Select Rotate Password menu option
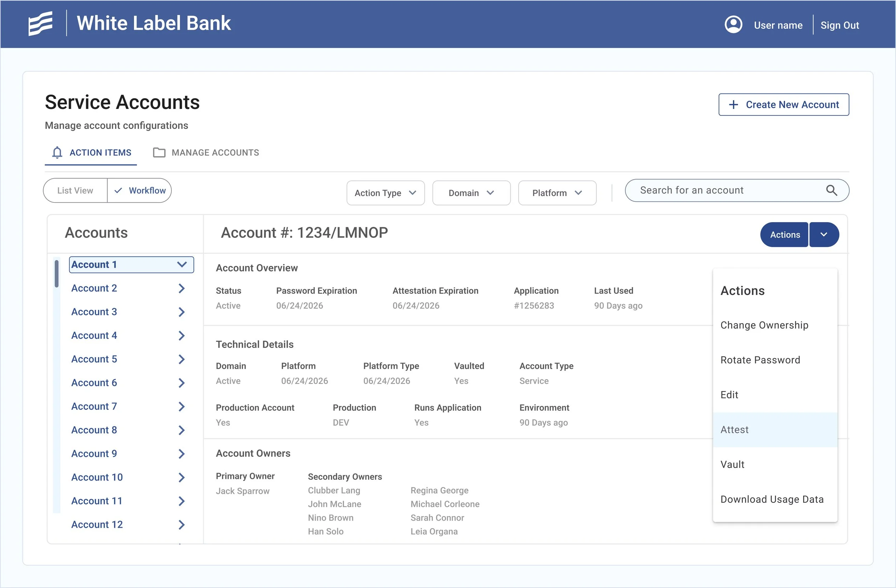This screenshot has height=588, width=896. pyautogui.click(x=760, y=360)
